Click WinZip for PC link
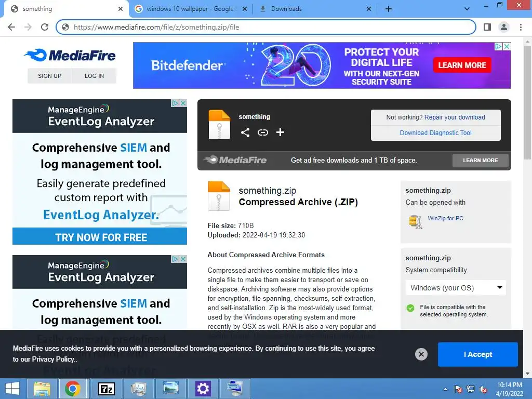532x399 pixels. (445, 218)
